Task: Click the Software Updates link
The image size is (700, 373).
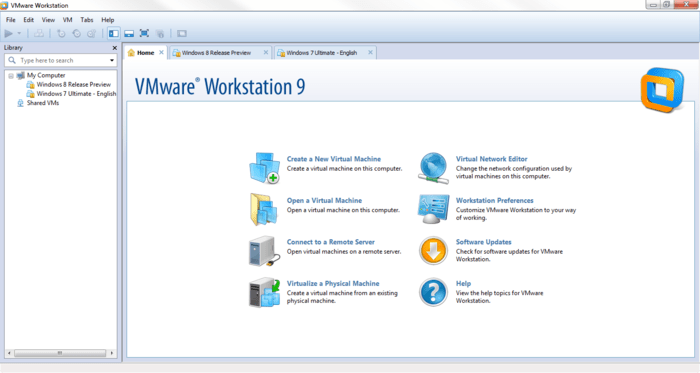Action: coord(483,242)
